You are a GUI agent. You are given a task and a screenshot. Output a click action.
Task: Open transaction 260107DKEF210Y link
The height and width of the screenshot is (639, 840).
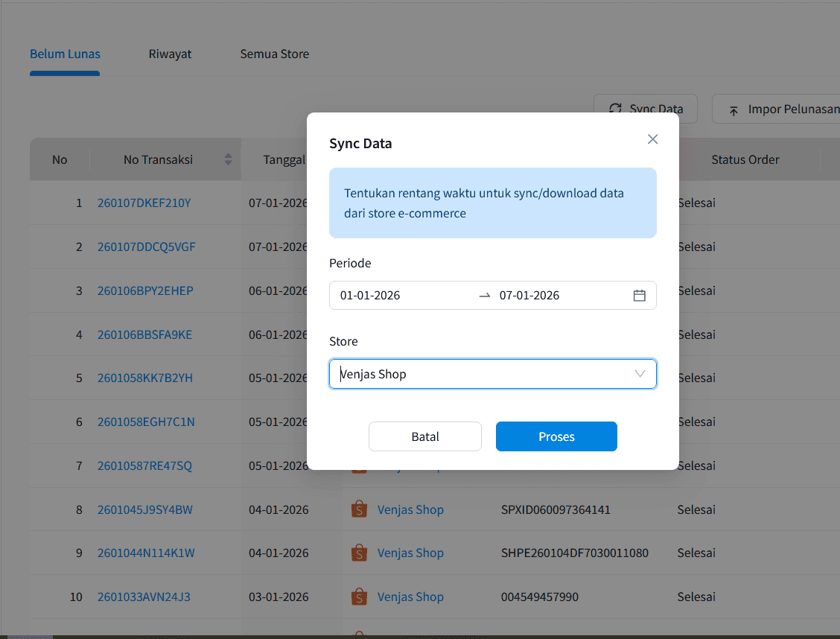pyautogui.click(x=144, y=203)
